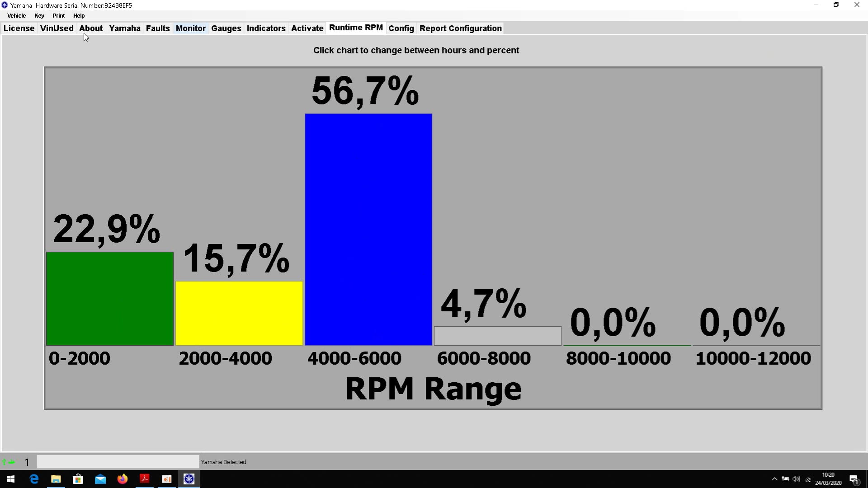Click the empty status bar field
Image resolution: width=868 pixels, height=488 pixels.
coord(118,462)
